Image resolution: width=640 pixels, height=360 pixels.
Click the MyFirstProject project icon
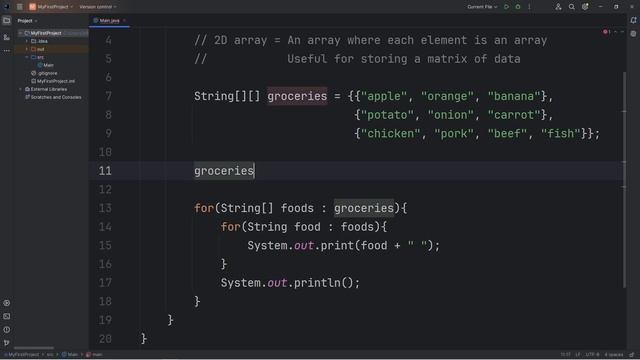pos(32,7)
